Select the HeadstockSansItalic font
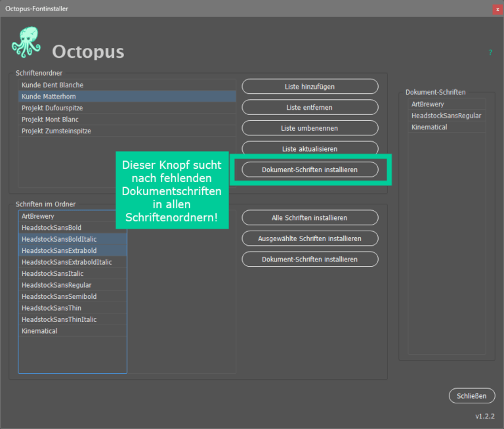This screenshot has width=504, height=429. tap(73, 273)
